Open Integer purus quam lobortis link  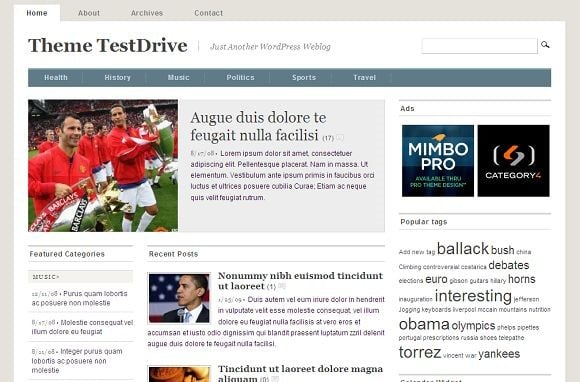click(x=77, y=361)
